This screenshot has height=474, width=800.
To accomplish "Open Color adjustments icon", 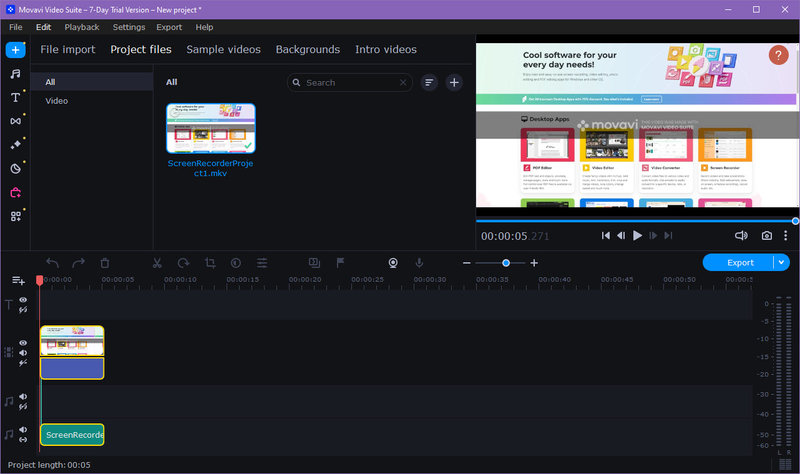I will (x=236, y=263).
